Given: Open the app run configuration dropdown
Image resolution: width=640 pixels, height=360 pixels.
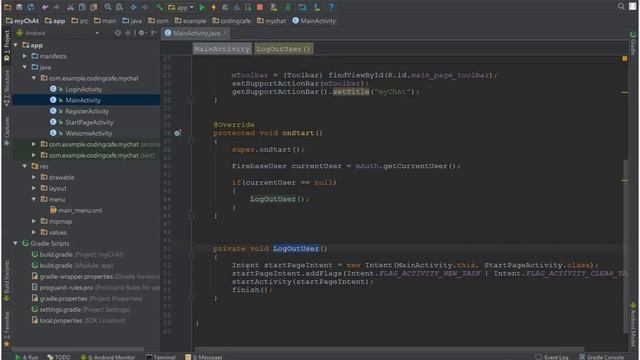Looking at the screenshot, I should pyautogui.click(x=181, y=7).
